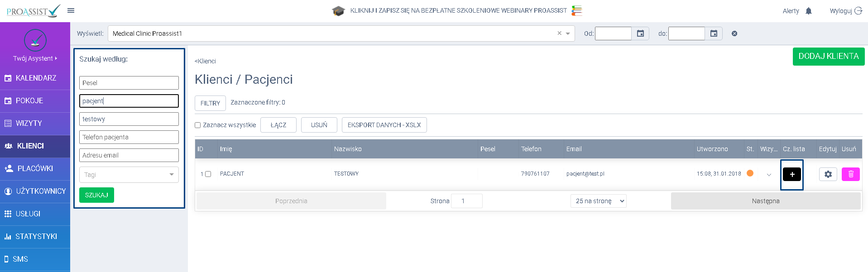Open the FILTRY button
This screenshot has height=272, width=868.
[x=210, y=103]
